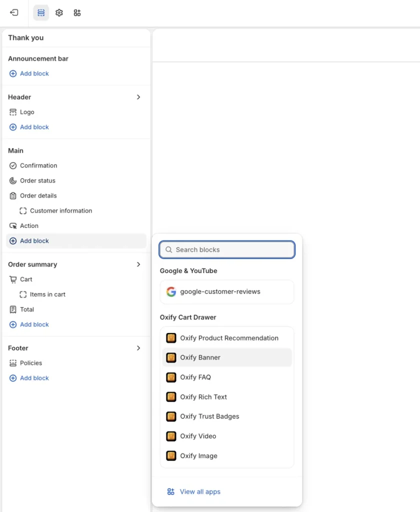Add block under Footer section
Image resolution: width=420 pixels, height=512 pixels.
tap(29, 378)
